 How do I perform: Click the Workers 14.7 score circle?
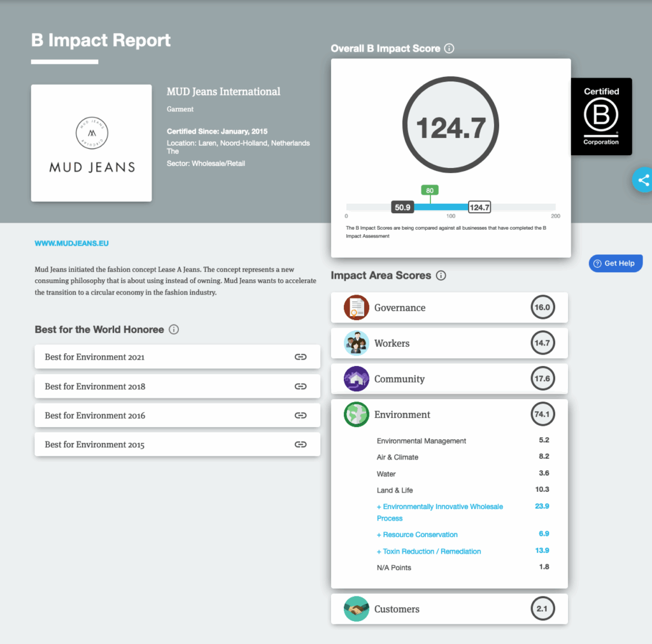pos(542,343)
